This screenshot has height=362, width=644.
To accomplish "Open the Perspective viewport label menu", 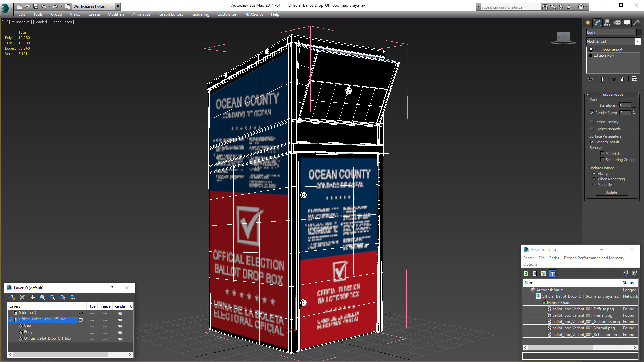I will coord(20,22).
